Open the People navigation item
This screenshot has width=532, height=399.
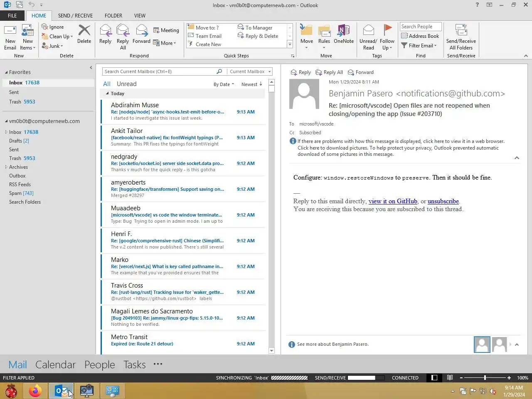[x=99, y=365]
